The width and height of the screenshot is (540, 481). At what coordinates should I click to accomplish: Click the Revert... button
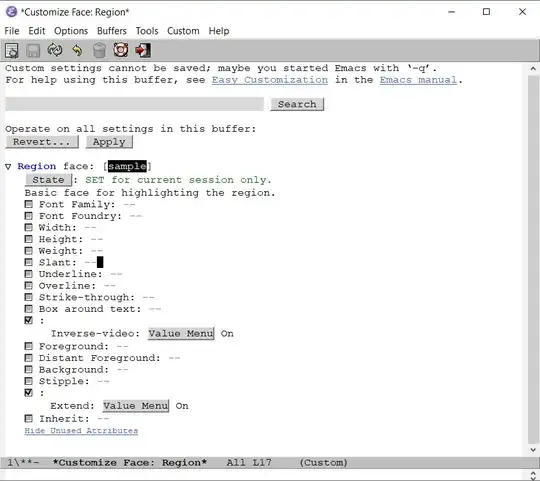42,142
